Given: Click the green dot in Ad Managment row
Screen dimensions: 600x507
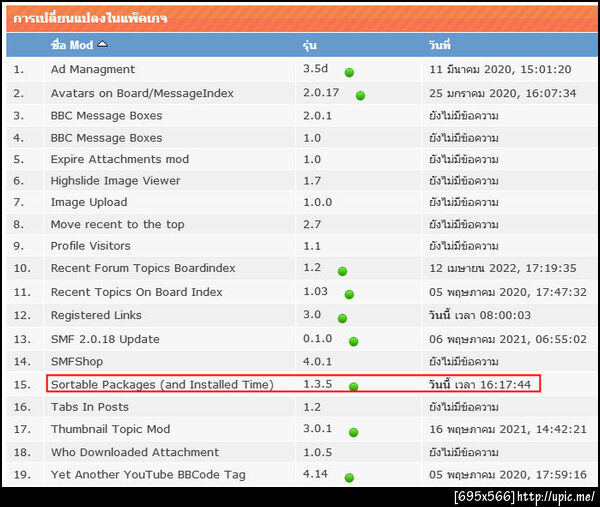Looking at the screenshot, I should pos(349,72).
